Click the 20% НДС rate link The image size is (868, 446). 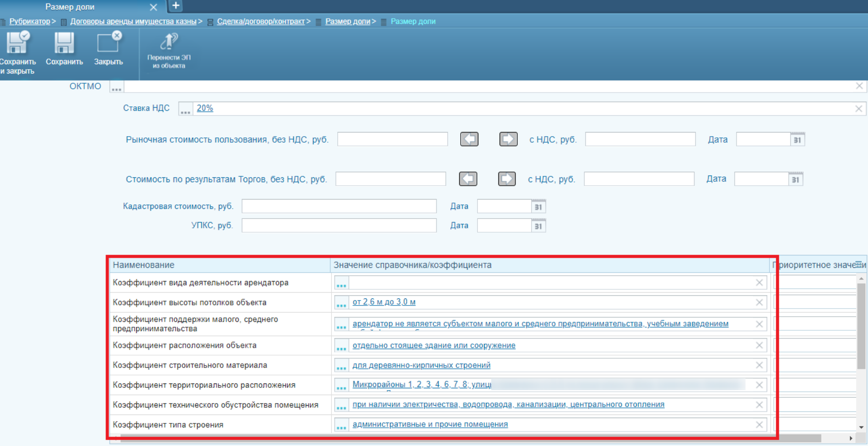(x=205, y=108)
